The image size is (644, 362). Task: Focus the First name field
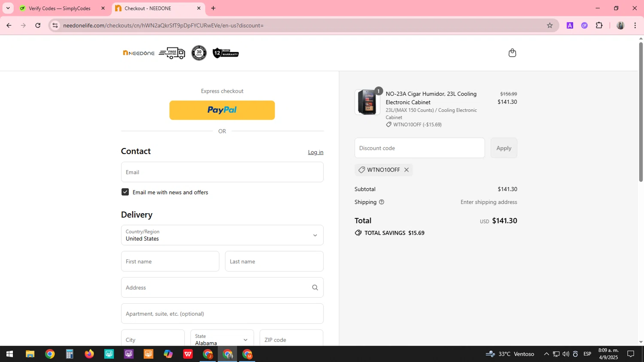(x=170, y=261)
